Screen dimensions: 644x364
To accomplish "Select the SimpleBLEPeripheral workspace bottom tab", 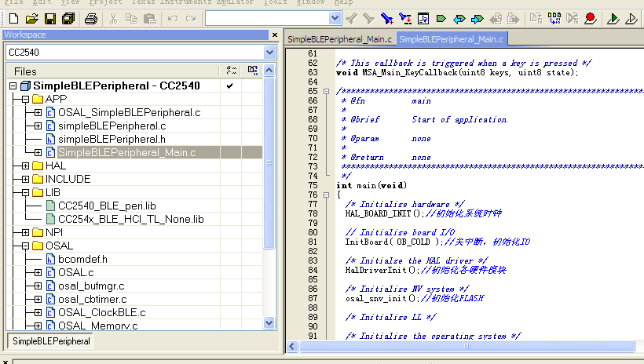I will (51, 341).
